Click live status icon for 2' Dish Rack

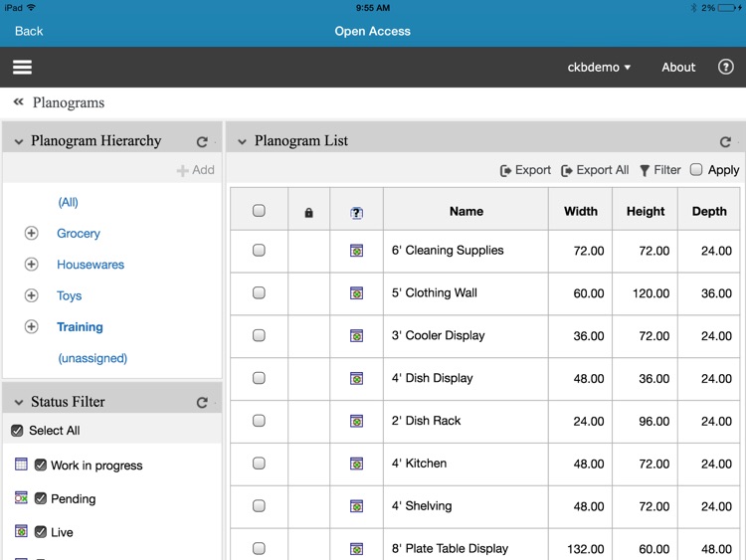pos(356,421)
